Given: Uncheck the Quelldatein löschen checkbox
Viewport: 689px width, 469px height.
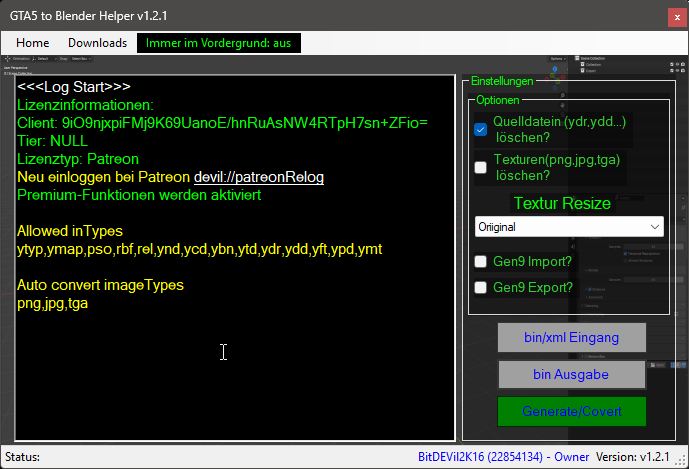Looking at the screenshot, I should point(481,130).
